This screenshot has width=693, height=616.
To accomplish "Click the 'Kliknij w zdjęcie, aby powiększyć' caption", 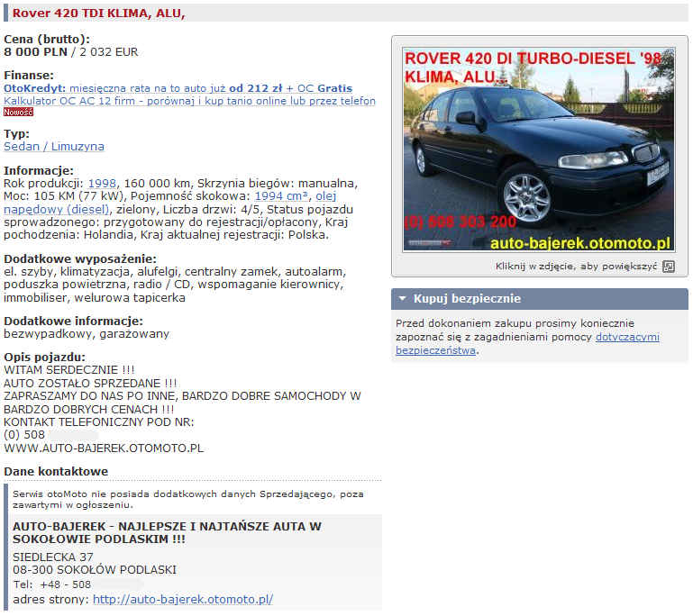I will click(x=576, y=267).
